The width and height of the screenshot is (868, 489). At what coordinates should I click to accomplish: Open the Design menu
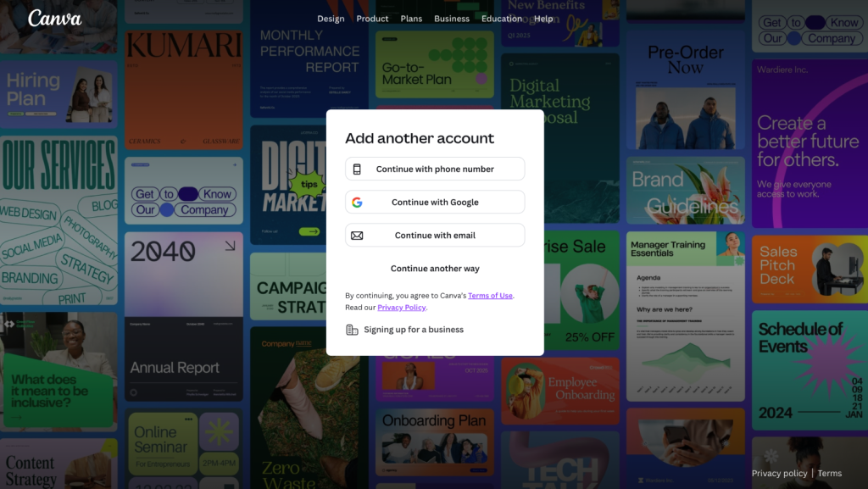(331, 19)
